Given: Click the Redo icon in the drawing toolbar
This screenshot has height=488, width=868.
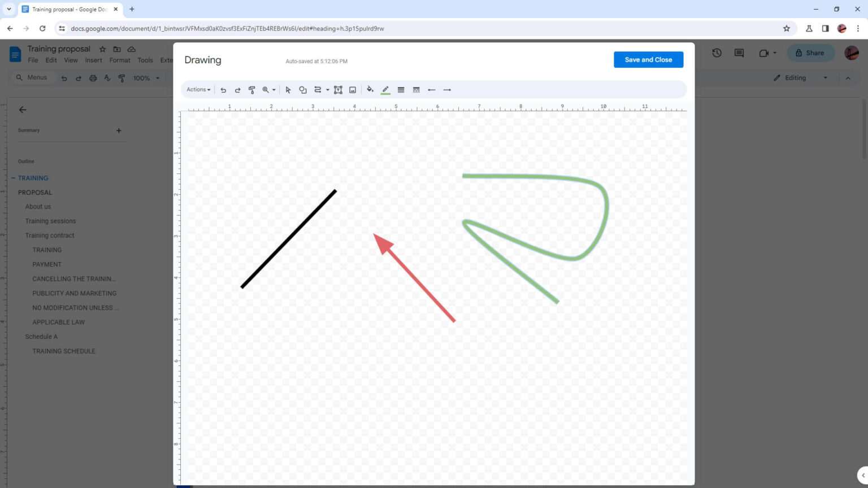Looking at the screenshot, I should point(237,89).
